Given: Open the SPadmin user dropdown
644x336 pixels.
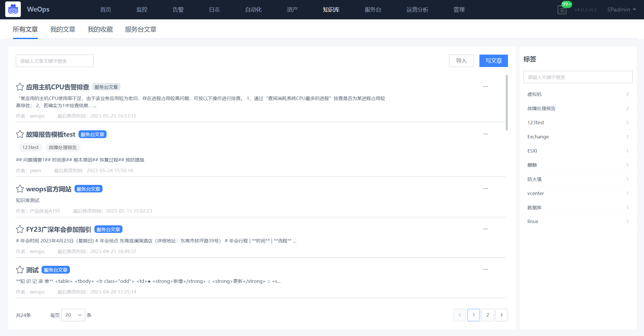Looking at the screenshot, I should pos(621,10).
